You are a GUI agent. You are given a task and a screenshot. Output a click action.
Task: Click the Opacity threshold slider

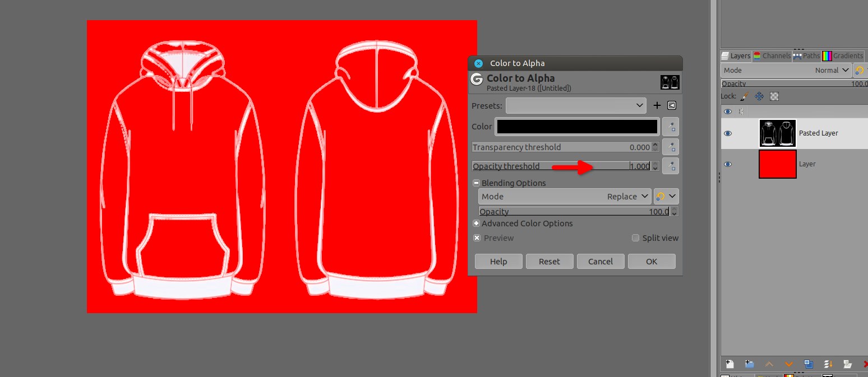[x=561, y=166]
